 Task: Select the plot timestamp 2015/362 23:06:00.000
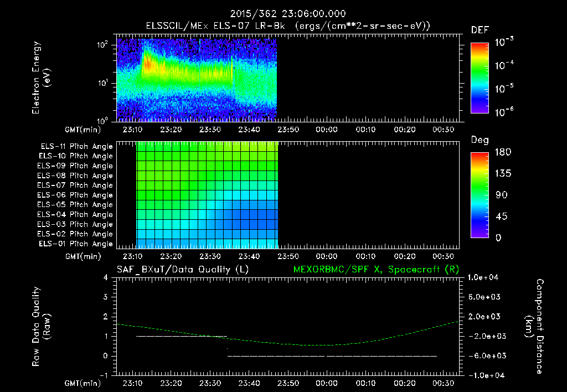[288, 14]
